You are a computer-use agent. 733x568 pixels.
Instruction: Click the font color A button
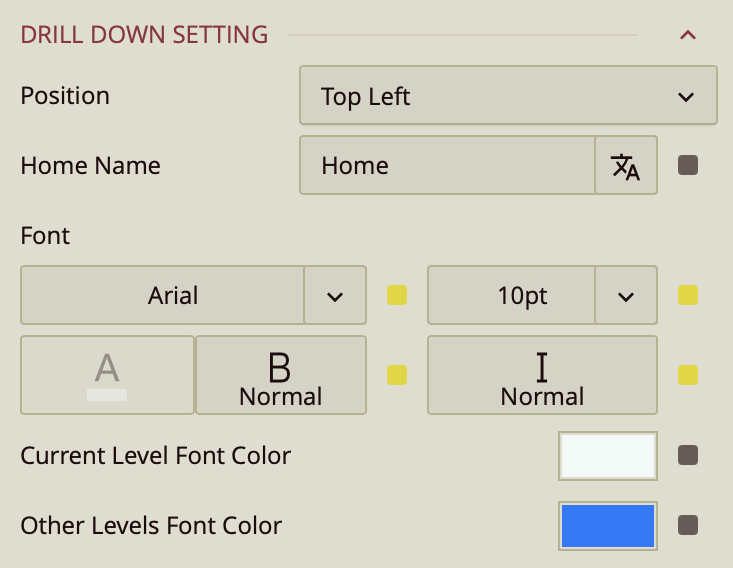pyautogui.click(x=107, y=375)
